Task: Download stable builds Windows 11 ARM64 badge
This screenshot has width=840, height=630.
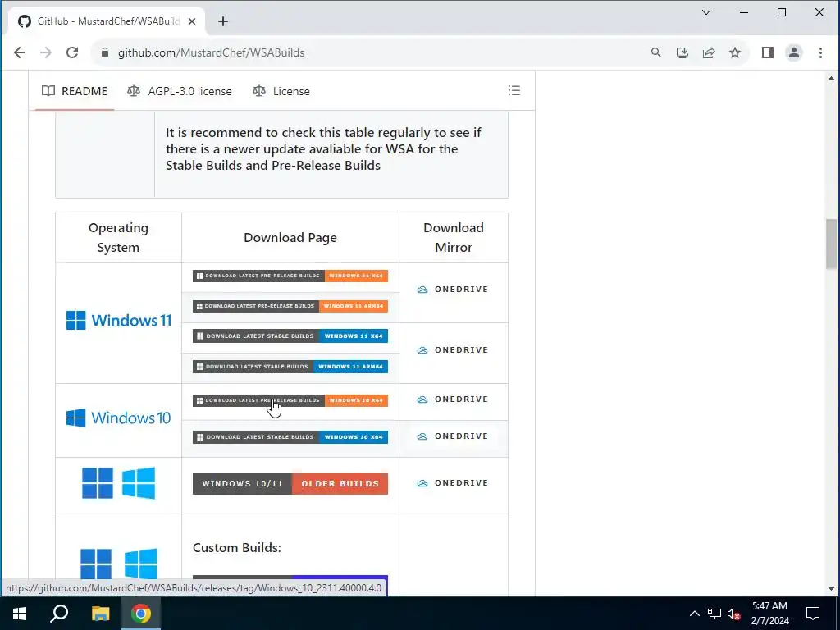Action: pyautogui.click(x=290, y=367)
